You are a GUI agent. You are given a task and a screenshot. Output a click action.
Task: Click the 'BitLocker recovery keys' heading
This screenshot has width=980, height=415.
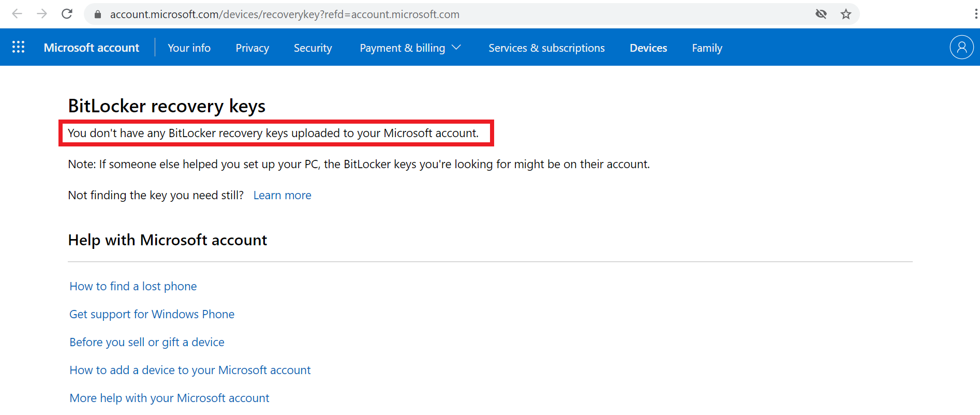pyautogui.click(x=167, y=106)
